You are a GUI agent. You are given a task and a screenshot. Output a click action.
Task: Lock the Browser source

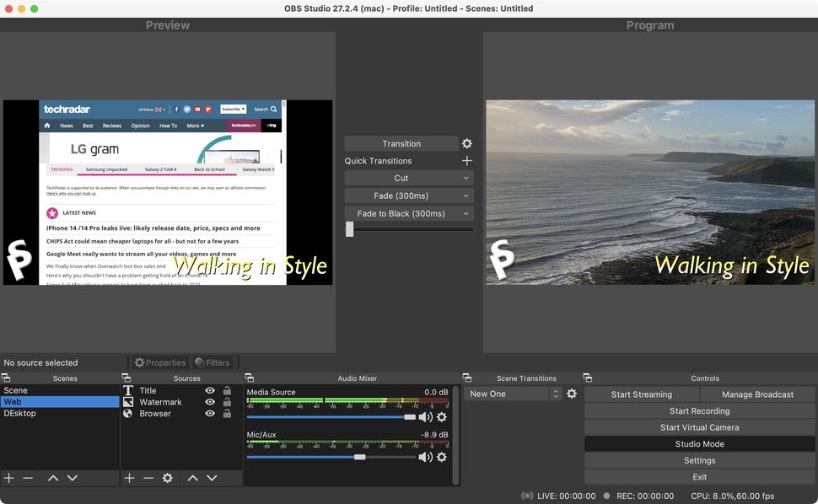226,413
